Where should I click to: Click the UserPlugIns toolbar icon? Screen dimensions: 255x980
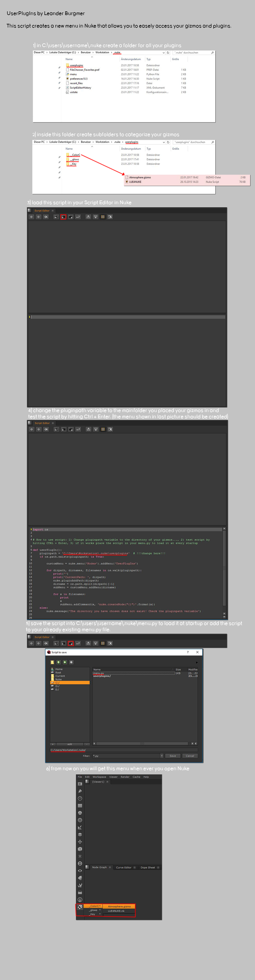(80, 907)
